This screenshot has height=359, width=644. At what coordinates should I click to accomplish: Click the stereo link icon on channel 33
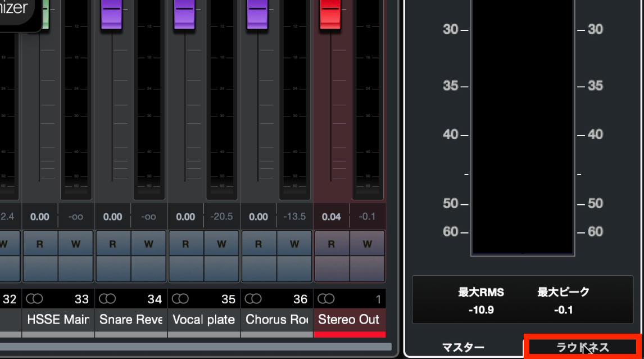pyautogui.click(x=34, y=299)
